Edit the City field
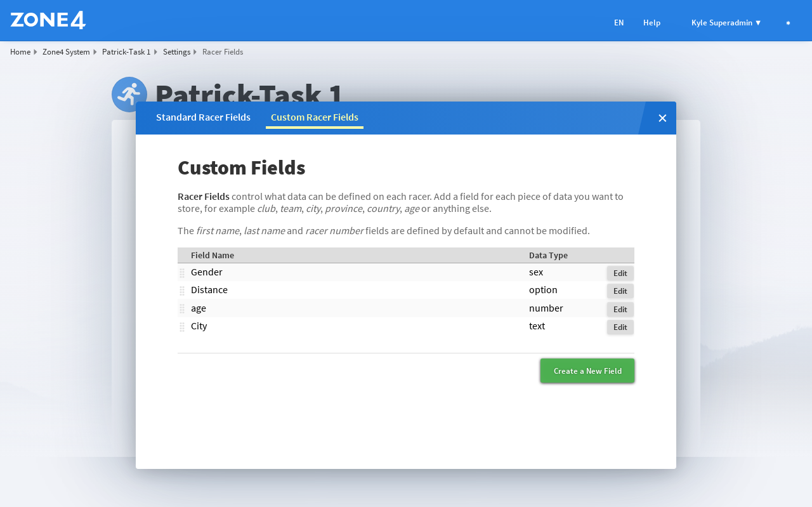The width and height of the screenshot is (812, 507). click(620, 327)
